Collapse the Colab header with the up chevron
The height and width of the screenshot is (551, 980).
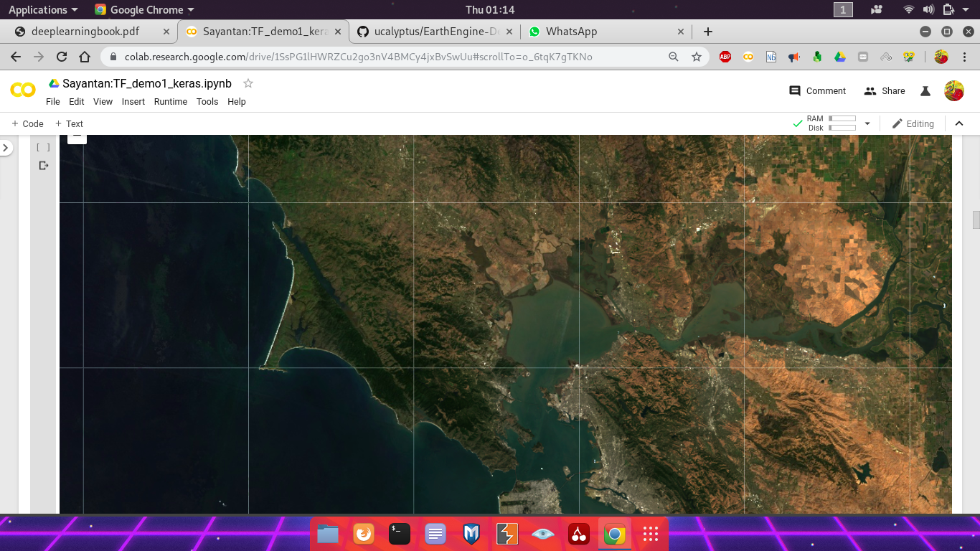pyautogui.click(x=959, y=123)
